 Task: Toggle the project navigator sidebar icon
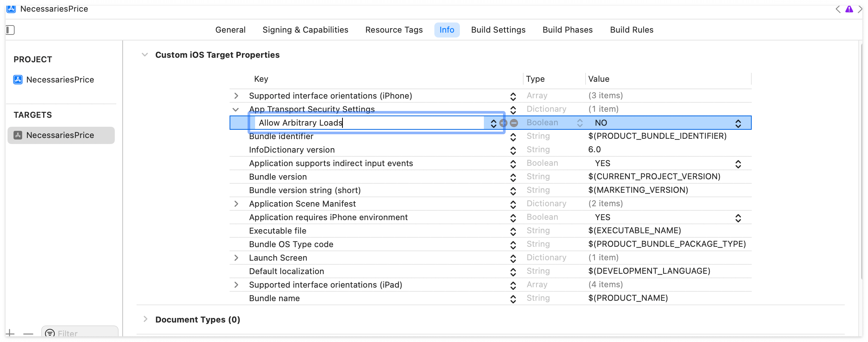coord(11,30)
